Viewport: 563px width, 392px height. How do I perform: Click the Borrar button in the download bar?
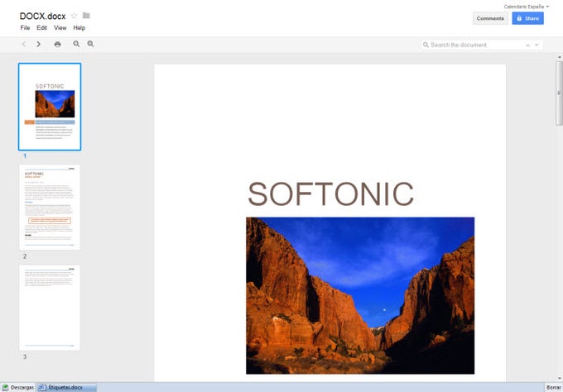(x=553, y=387)
